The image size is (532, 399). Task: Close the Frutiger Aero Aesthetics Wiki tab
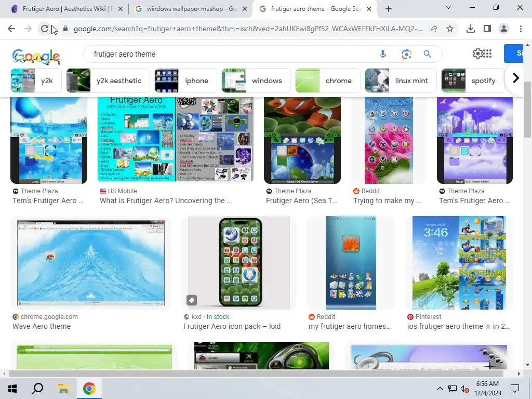coord(121,9)
